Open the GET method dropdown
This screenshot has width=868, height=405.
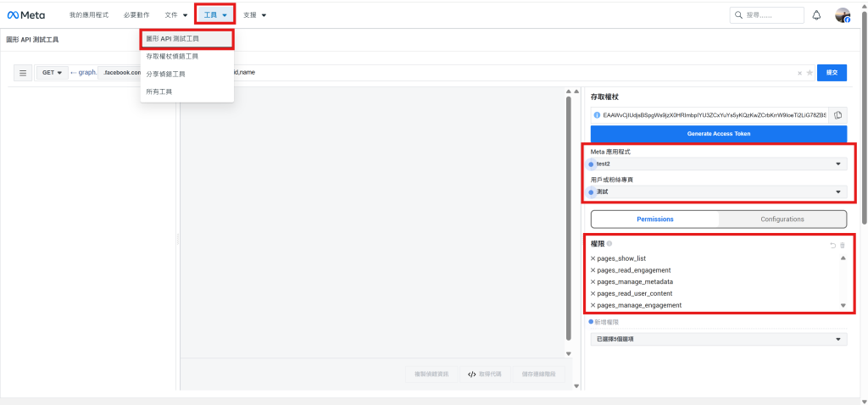[52, 73]
